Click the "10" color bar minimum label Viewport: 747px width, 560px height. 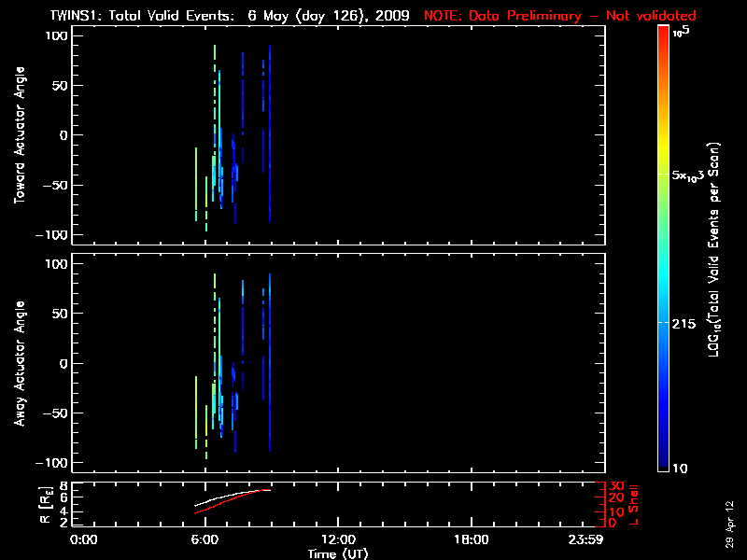point(680,469)
